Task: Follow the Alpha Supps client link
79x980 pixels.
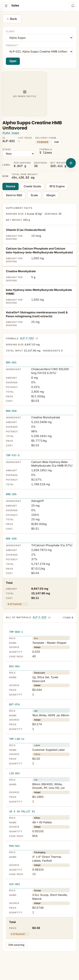Action: click(x=11, y=133)
